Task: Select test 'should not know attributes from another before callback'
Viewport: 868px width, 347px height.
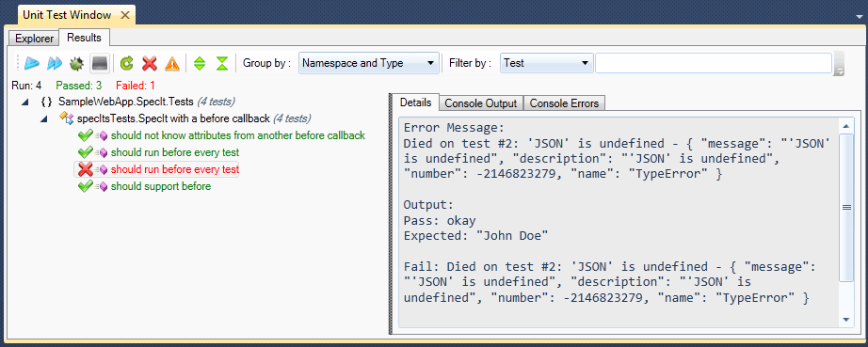Action: coord(238,135)
